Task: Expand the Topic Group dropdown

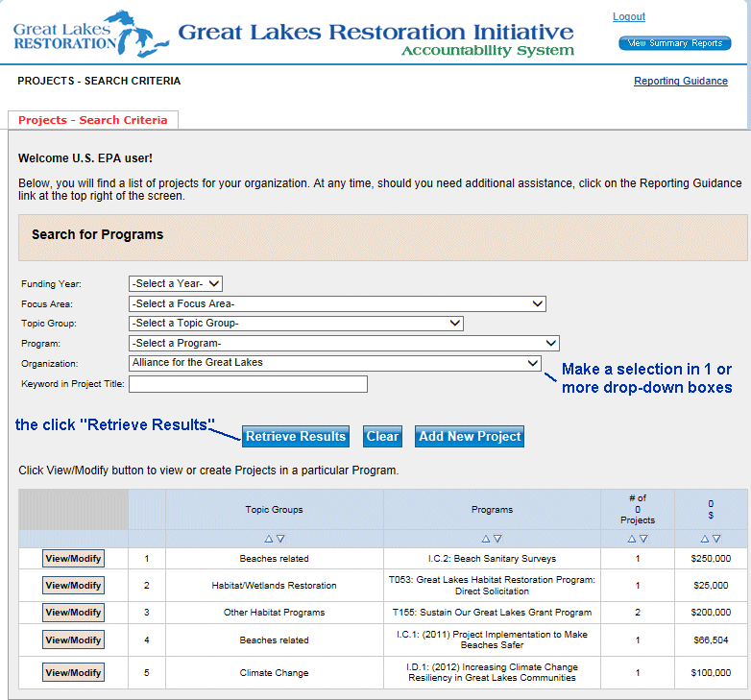Action: click(296, 324)
